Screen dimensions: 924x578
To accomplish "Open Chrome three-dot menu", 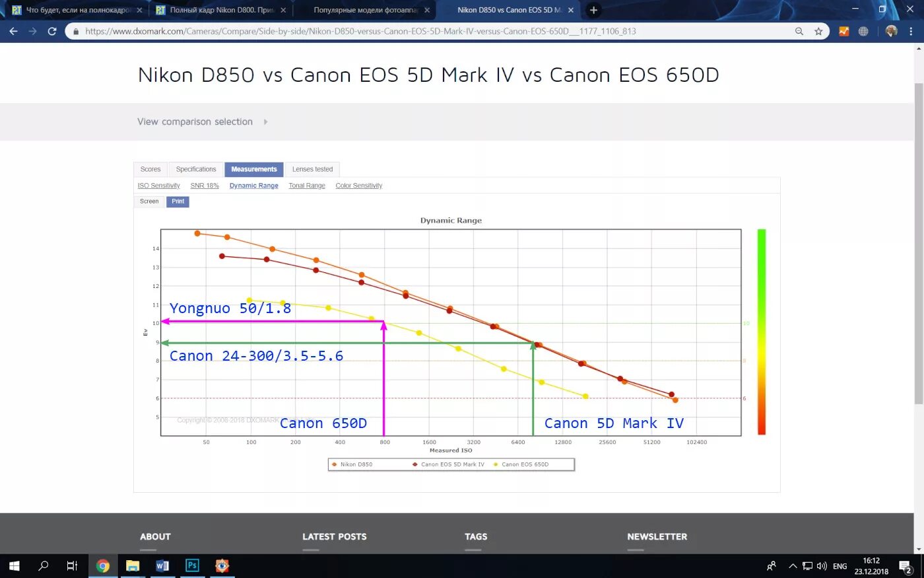I will tap(911, 31).
